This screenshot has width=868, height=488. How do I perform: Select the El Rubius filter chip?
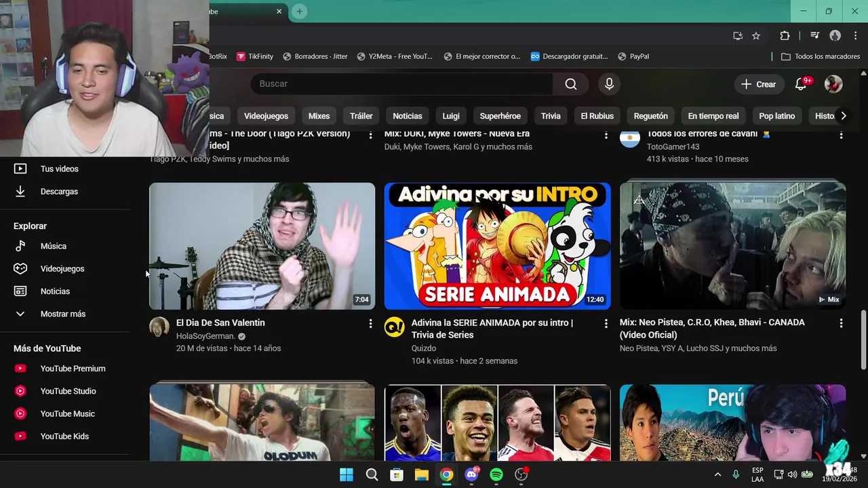597,116
